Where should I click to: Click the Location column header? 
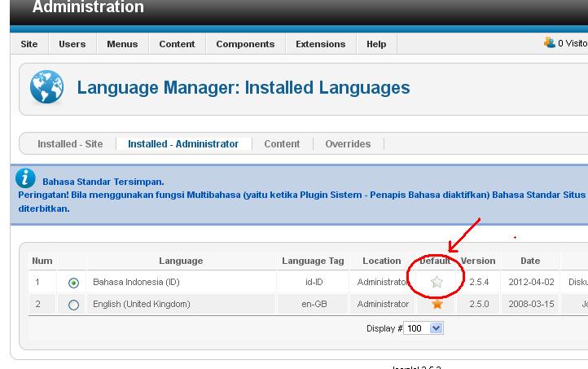point(382,261)
